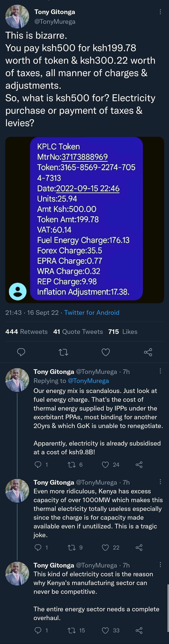The image size is (169, 644).
Task: Like the manufacturing sector reply with 33 likes
Action: click(105, 630)
